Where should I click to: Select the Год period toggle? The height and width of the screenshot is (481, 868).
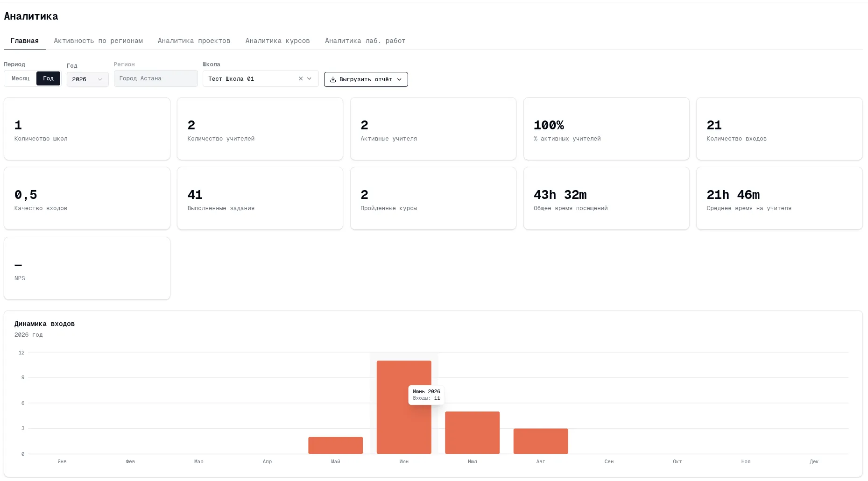(x=49, y=78)
